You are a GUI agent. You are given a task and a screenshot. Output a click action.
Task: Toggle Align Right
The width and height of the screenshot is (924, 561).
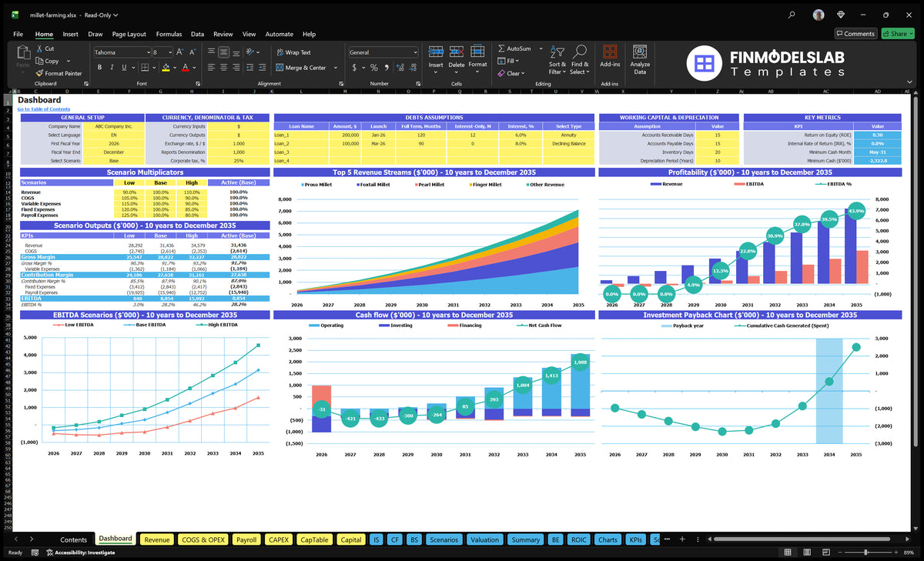[236, 68]
